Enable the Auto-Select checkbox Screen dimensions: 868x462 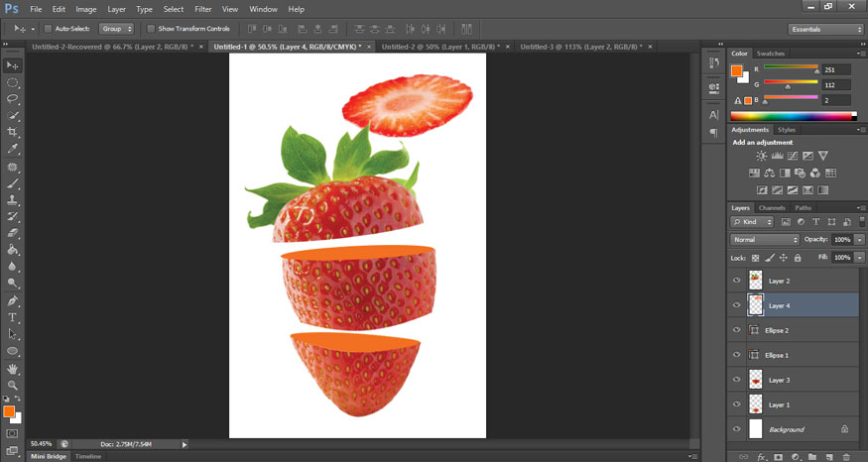click(49, 29)
